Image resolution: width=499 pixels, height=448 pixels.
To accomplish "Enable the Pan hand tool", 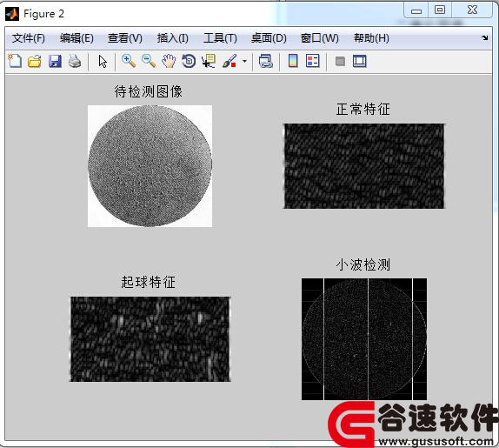I will pos(169,61).
